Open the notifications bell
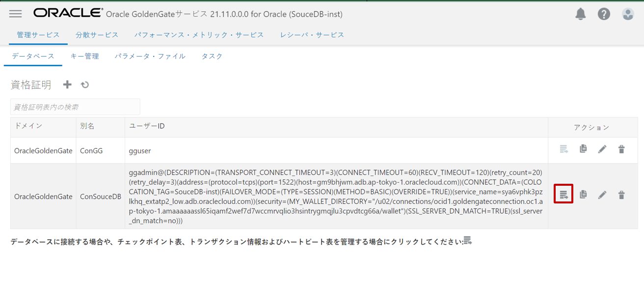 coord(580,14)
